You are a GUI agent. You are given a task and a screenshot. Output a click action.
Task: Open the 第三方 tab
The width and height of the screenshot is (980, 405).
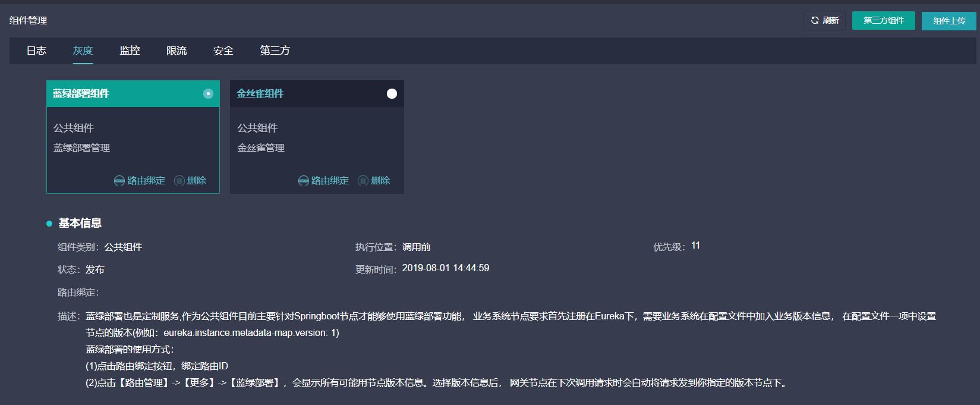tap(275, 51)
